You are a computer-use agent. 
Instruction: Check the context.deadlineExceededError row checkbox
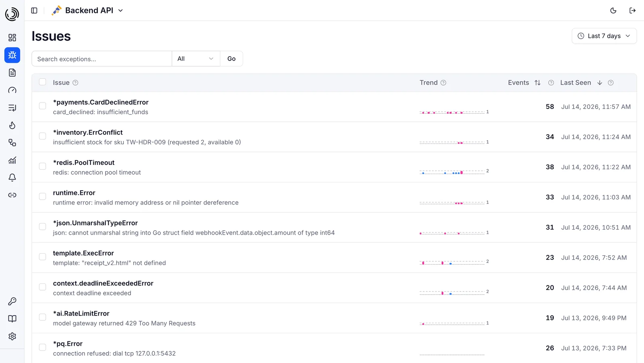click(42, 287)
